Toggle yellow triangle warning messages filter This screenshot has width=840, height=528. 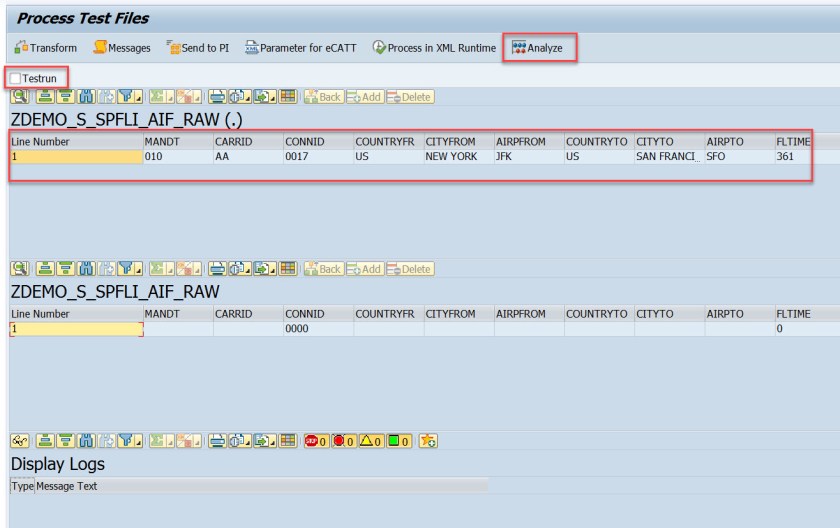372,441
